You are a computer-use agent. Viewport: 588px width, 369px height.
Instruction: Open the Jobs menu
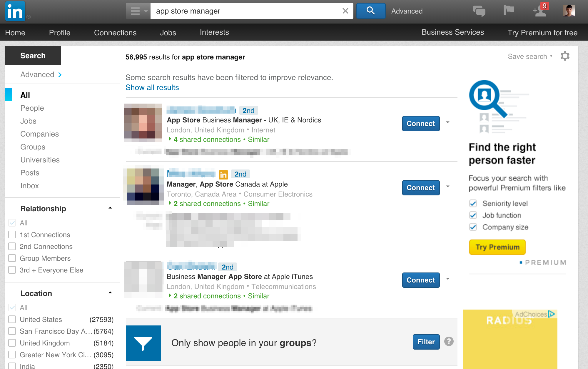point(168,32)
